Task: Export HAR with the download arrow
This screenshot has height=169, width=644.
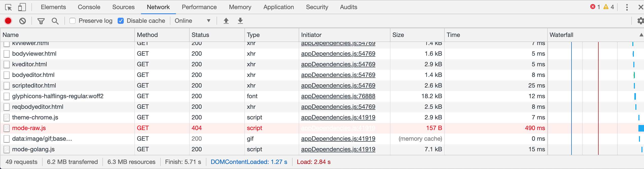Action: 240,21
